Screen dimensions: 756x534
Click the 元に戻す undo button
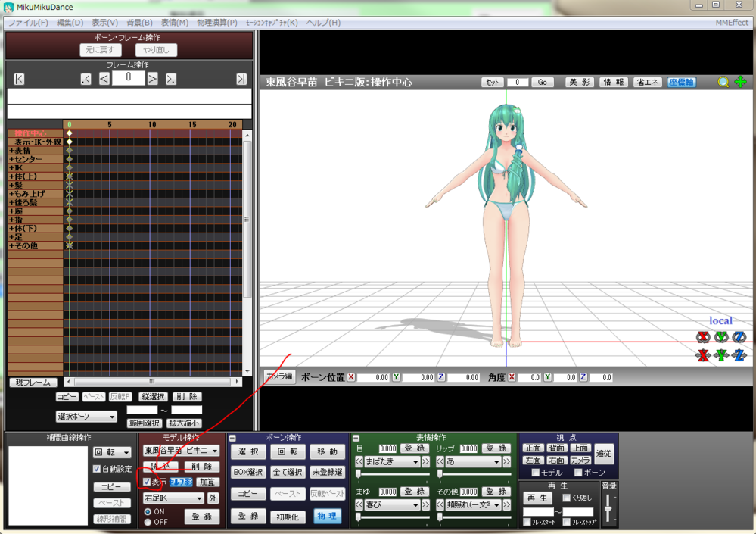tap(101, 50)
